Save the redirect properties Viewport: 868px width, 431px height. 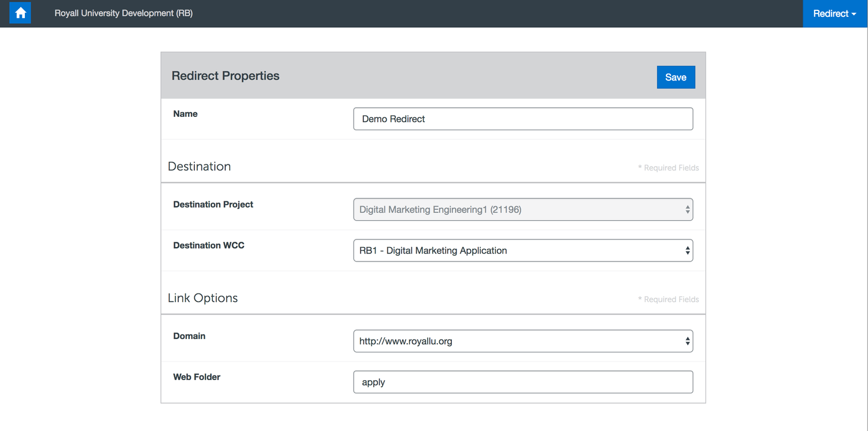coord(675,78)
